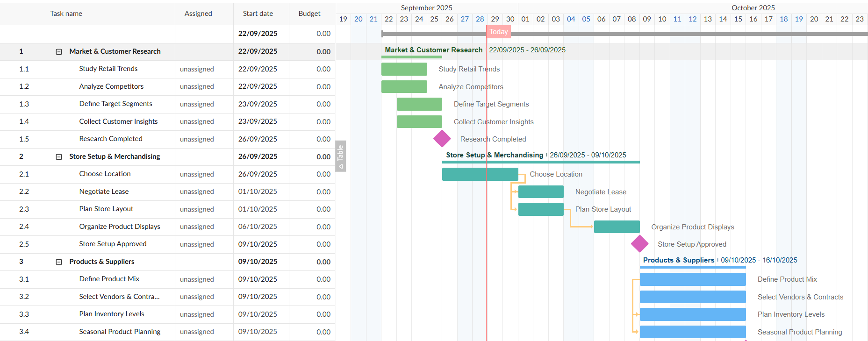Select the Budget column header
The width and height of the screenshot is (868, 341).
[309, 14]
